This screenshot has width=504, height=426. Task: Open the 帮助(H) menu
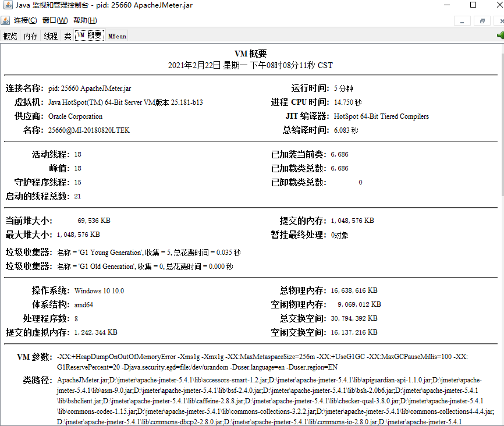85,20
